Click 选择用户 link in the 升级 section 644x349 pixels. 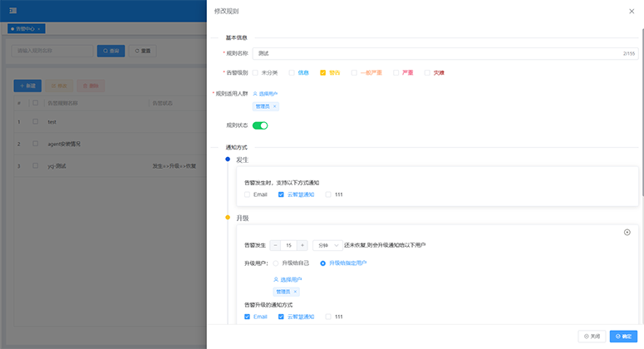[x=288, y=279]
